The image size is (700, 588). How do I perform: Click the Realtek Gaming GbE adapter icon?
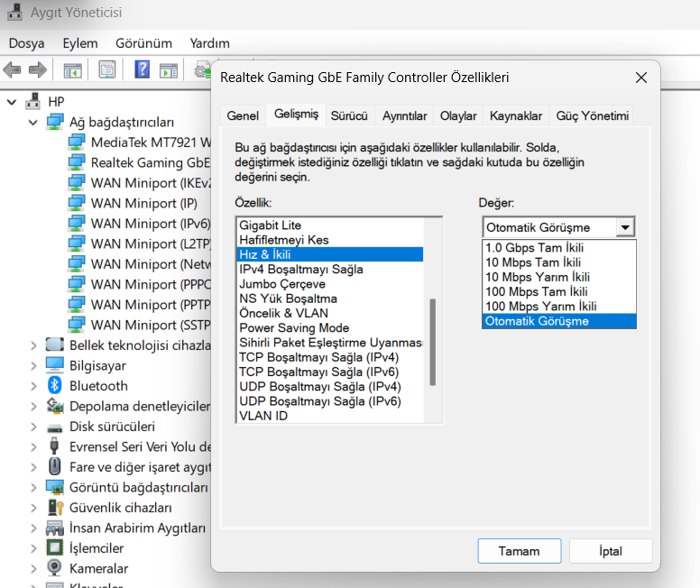(x=77, y=162)
